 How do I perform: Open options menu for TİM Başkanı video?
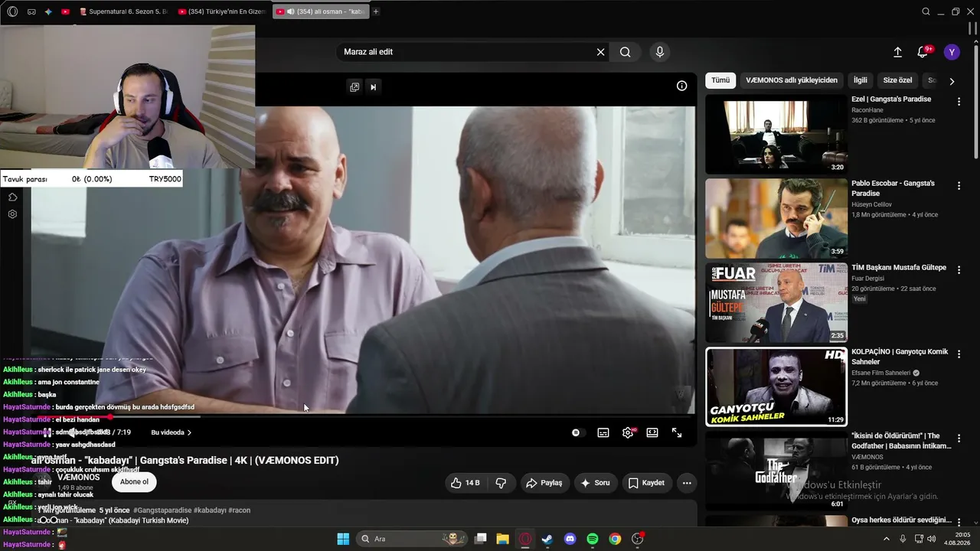click(x=959, y=269)
